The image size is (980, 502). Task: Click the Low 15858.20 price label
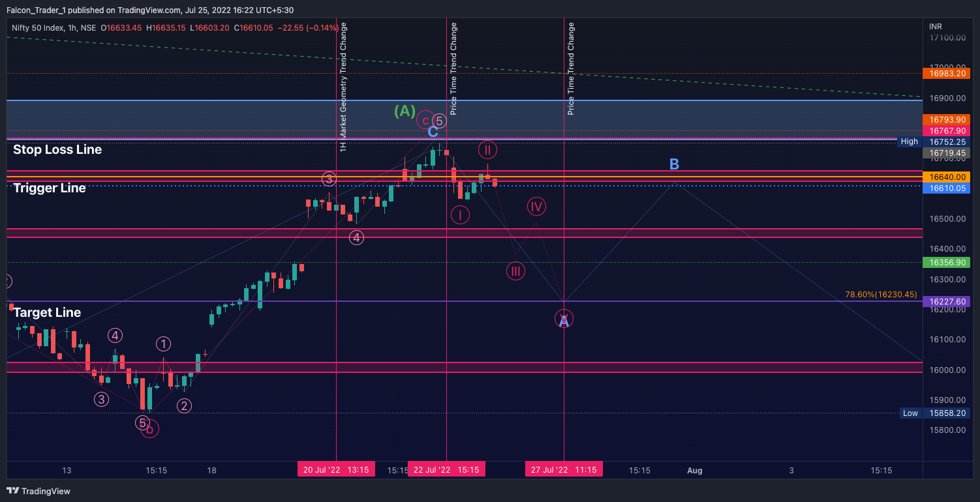coord(934,413)
